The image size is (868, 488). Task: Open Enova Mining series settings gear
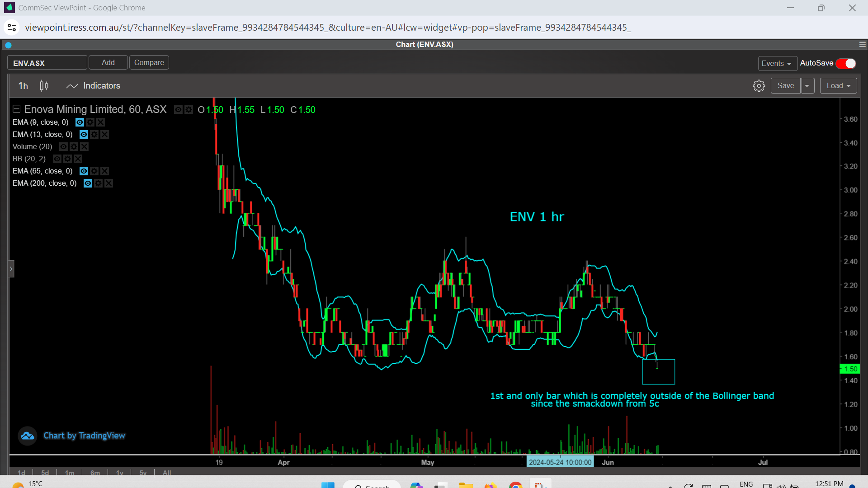click(x=189, y=110)
